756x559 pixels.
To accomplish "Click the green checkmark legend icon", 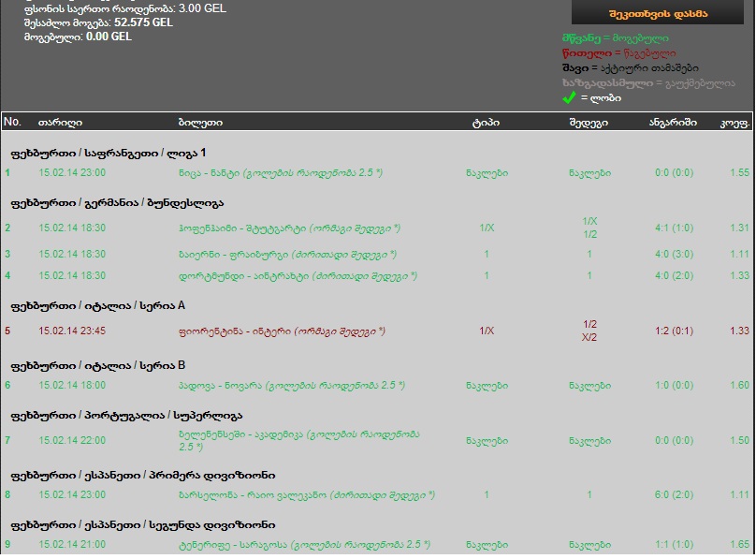I will pos(569,98).
